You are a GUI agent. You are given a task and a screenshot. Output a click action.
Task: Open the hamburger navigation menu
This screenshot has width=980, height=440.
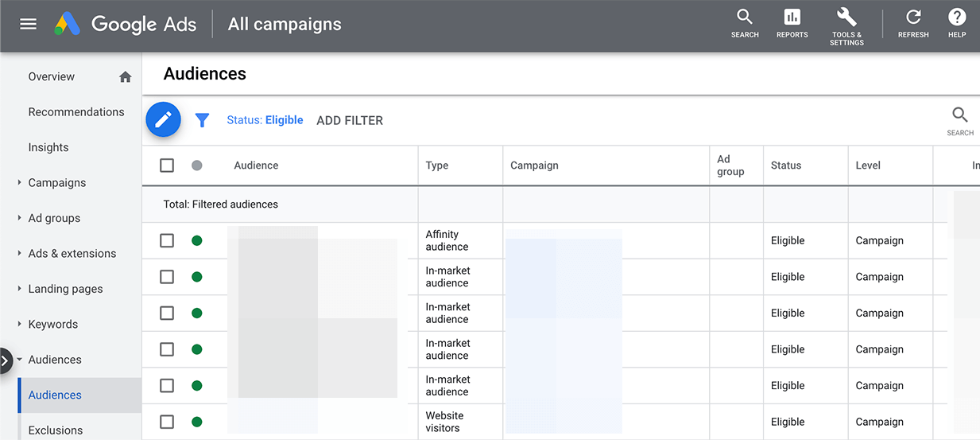coord(29,24)
